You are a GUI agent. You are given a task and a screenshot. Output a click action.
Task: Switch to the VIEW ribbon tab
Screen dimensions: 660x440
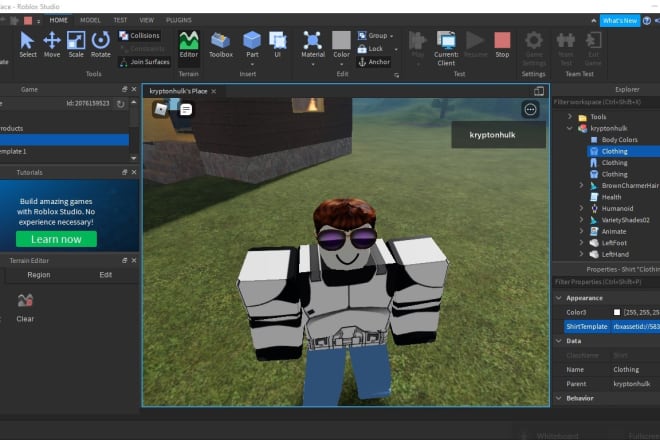[x=146, y=20]
